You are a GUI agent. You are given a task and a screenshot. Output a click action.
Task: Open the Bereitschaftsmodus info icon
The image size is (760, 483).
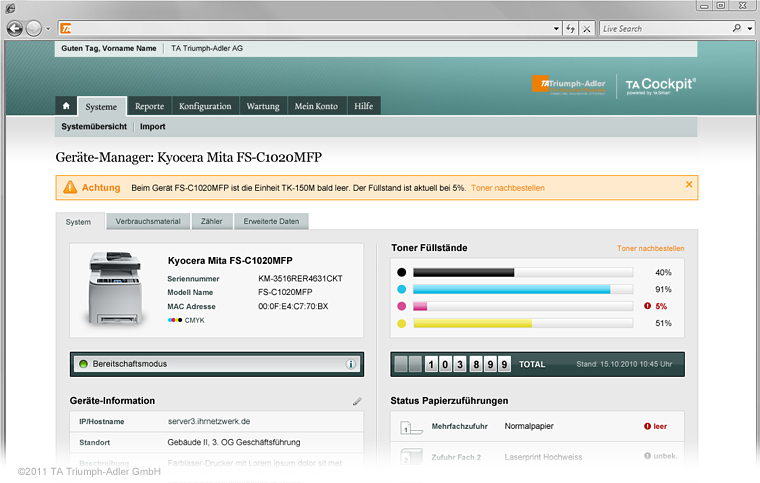pos(350,364)
